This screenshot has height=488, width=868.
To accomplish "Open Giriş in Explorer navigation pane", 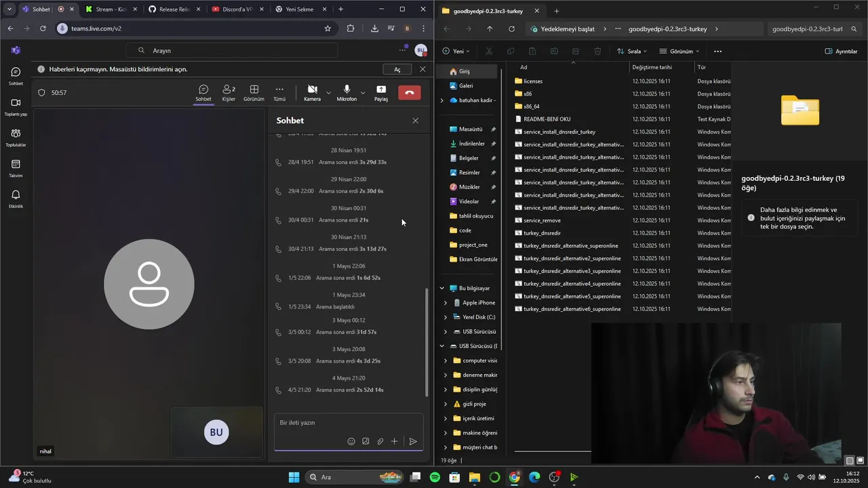I will pyautogui.click(x=465, y=71).
